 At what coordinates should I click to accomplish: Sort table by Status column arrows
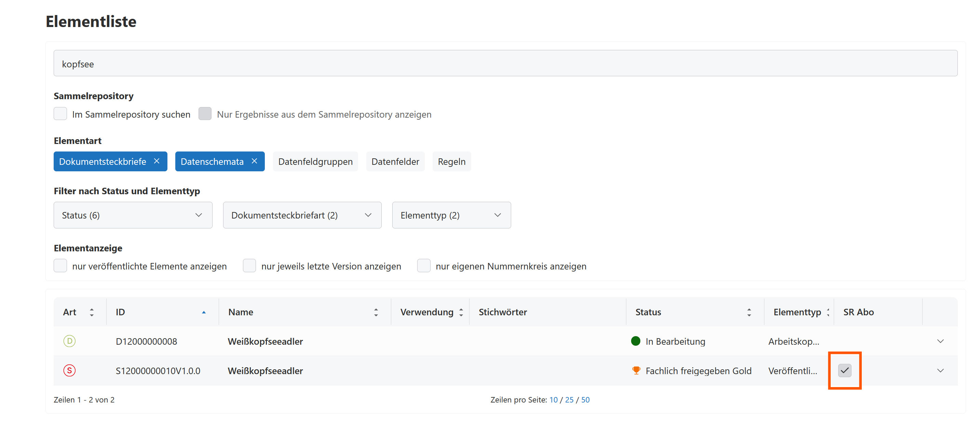coord(749,312)
